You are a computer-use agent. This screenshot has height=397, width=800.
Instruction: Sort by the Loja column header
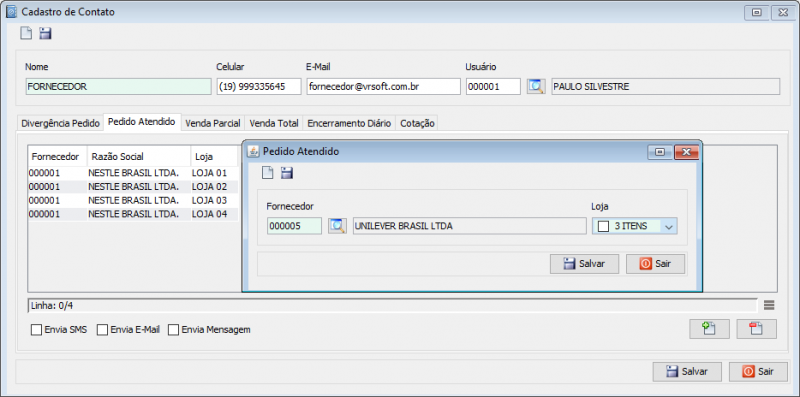(215, 157)
